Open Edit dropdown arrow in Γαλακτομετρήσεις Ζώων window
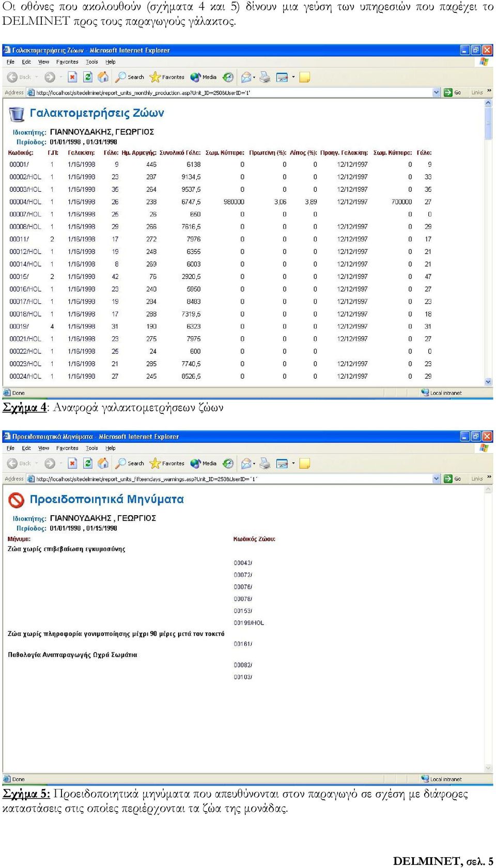 tap(293, 77)
